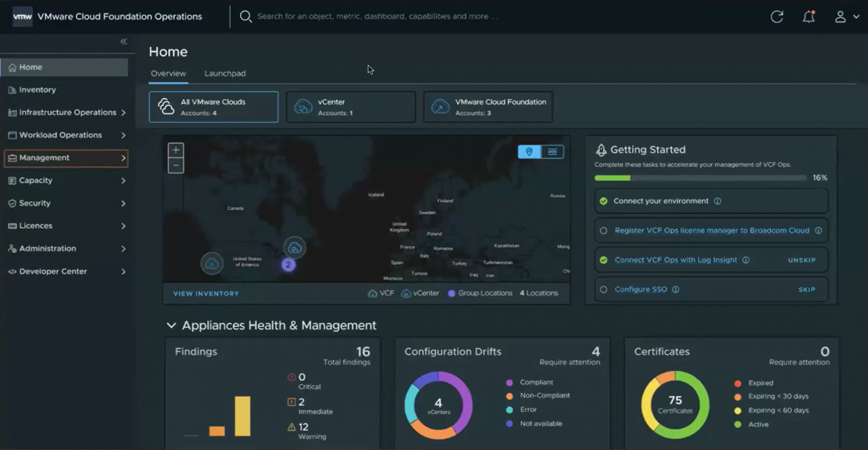Click the map zoom-in plus icon
The image size is (868, 450).
(x=175, y=150)
